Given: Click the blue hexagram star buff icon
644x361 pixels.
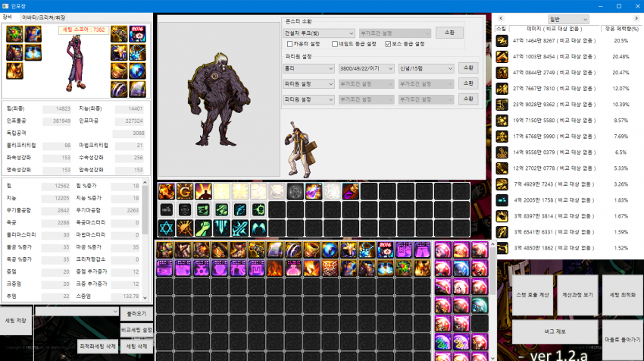Looking at the screenshot, I should click(x=167, y=228).
